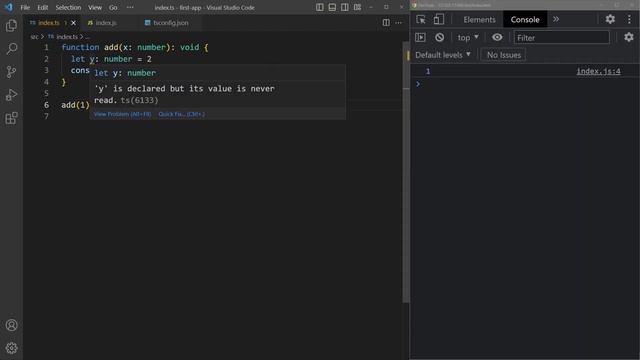The height and width of the screenshot is (360, 640).
Task: Expand more DevTools tabs chevron
Action: pos(556,19)
